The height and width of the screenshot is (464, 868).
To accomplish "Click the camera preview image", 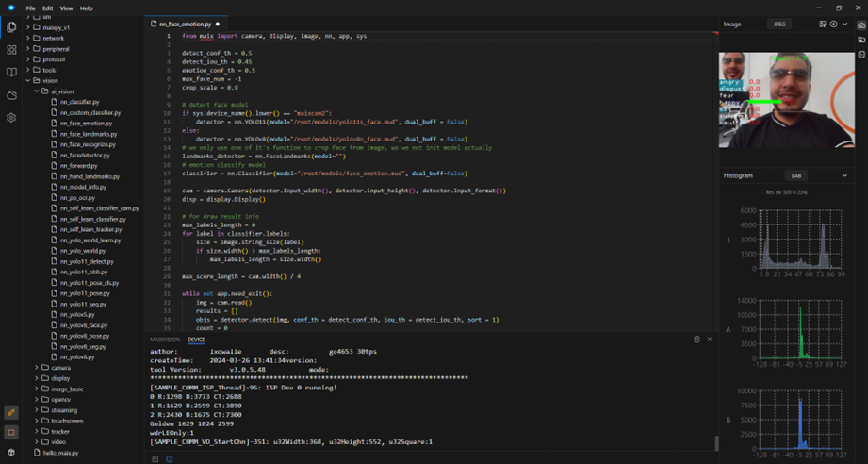I will coord(786,100).
